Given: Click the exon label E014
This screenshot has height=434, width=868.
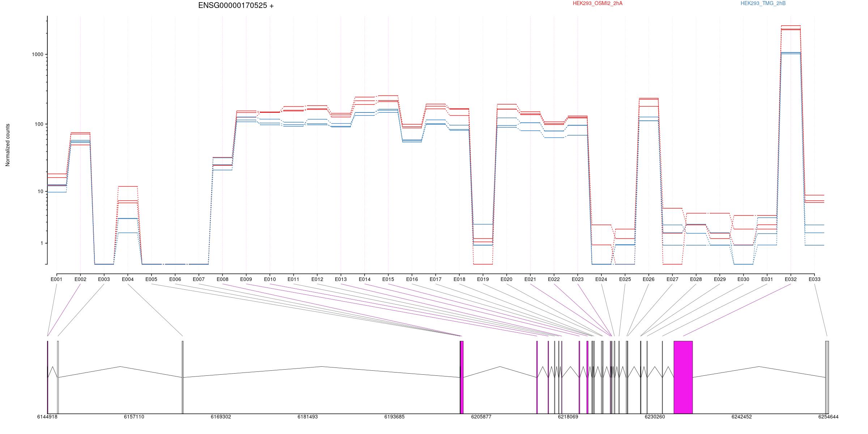Looking at the screenshot, I should pos(365,279).
